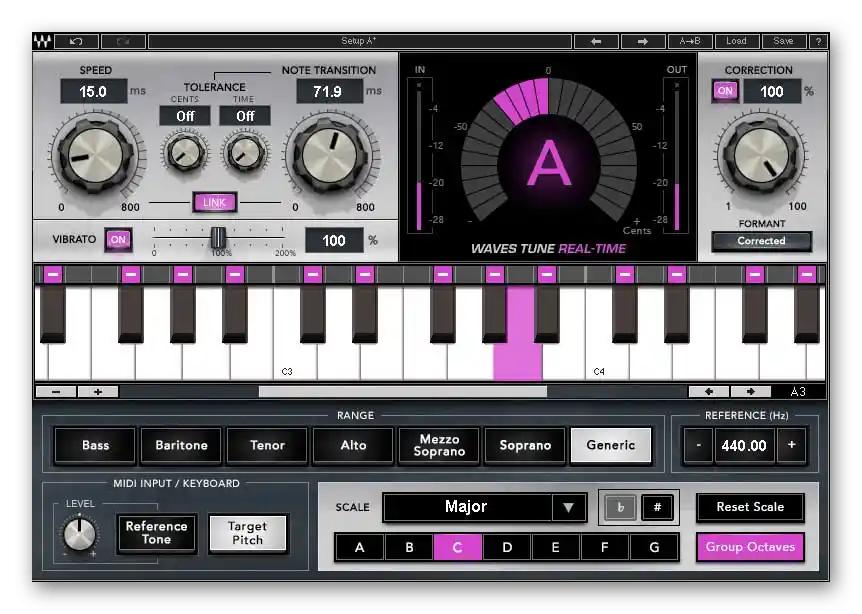Image resolution: width=862 pixels, height=614 pixels.
Task: Select the Soprano range
Action: (525, 445)
